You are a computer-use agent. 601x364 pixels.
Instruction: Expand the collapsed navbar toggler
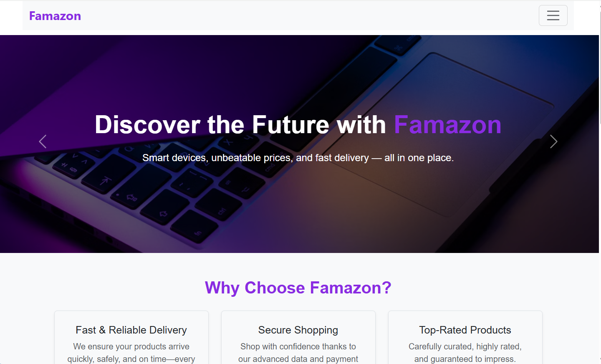point(553,15)
